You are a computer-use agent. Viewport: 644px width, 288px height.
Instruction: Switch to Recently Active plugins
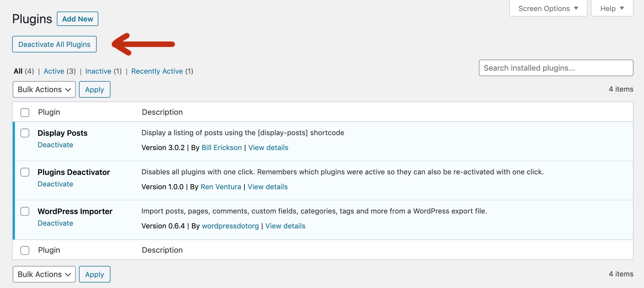point(157,71)
